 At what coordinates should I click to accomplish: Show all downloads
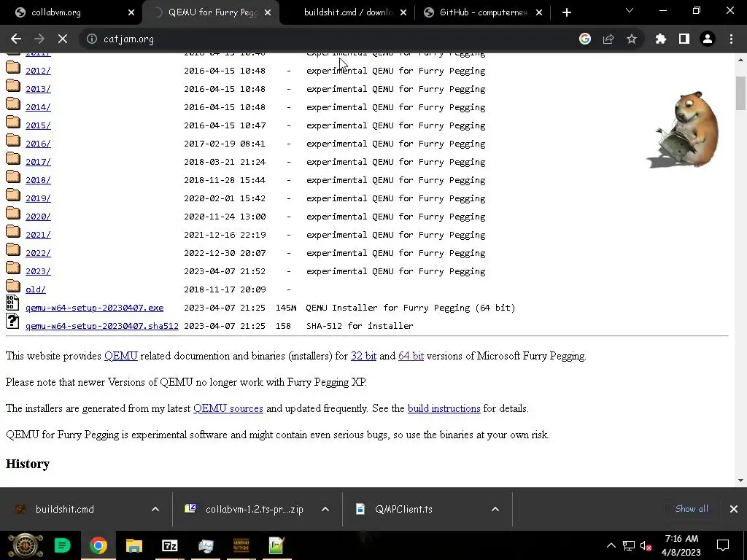(x=692, y=509)
